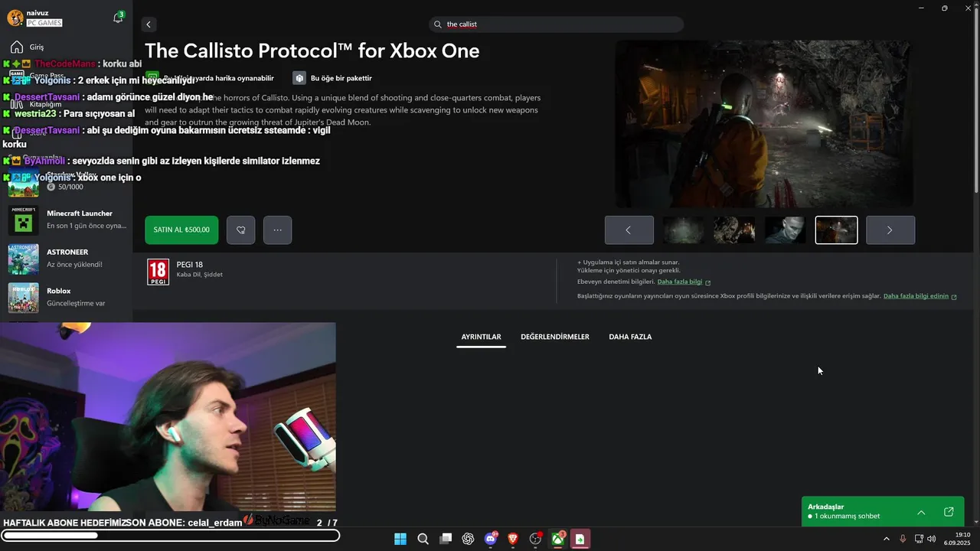Open Minecraft Launcher from the sidebar

pos(66,220)
